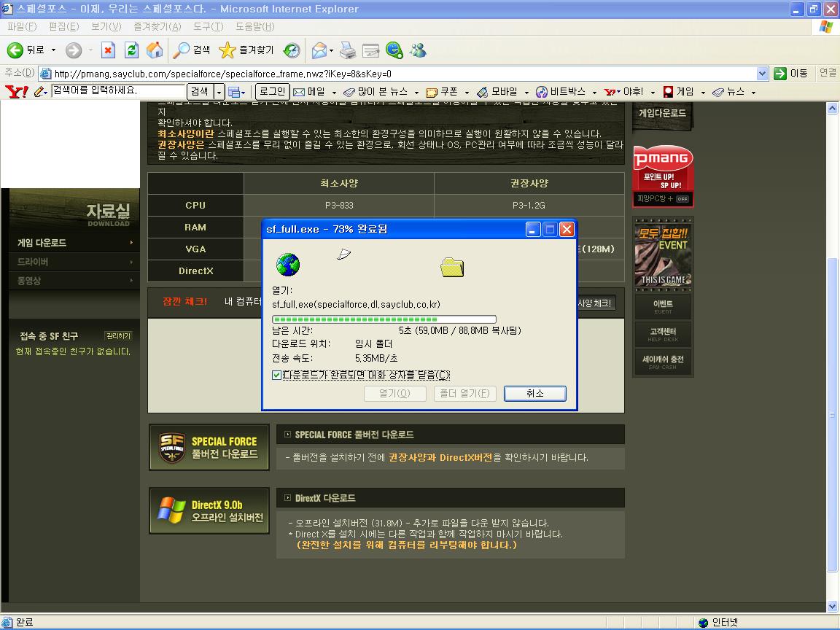Open Search magnifier in toolbar
The width and height of the screenshot is (840, 630).
pos(192,50)
